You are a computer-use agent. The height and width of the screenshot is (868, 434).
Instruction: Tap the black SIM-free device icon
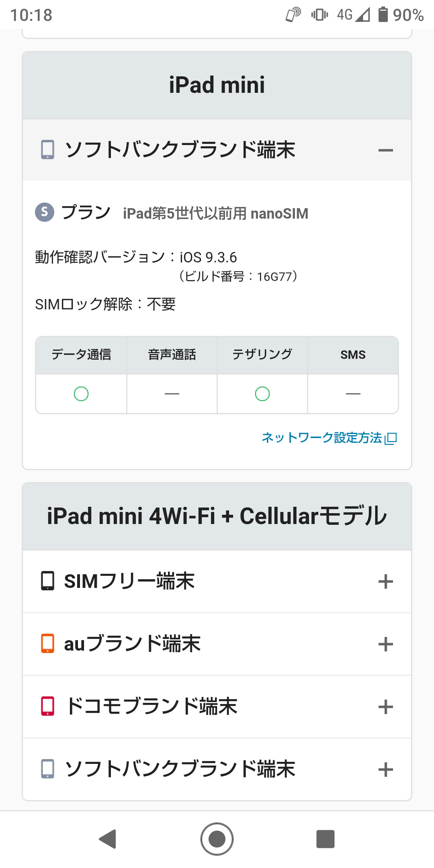pos(47,581)
